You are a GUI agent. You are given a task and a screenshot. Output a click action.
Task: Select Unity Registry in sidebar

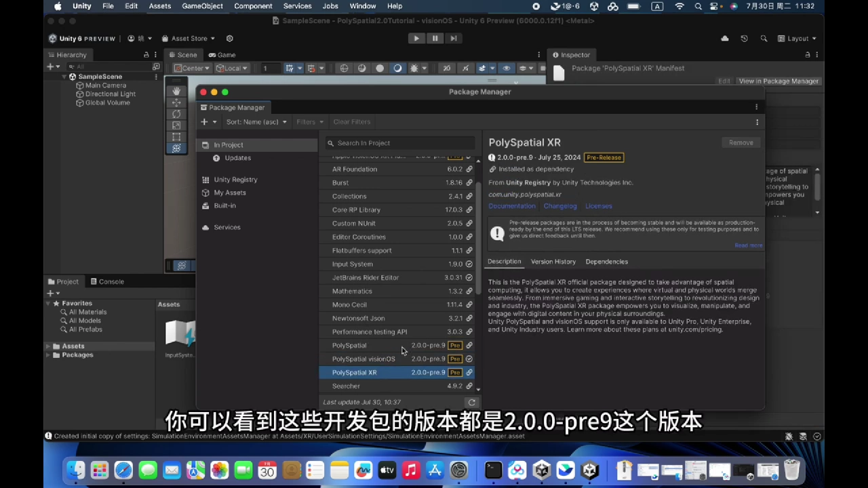[235, 180]
